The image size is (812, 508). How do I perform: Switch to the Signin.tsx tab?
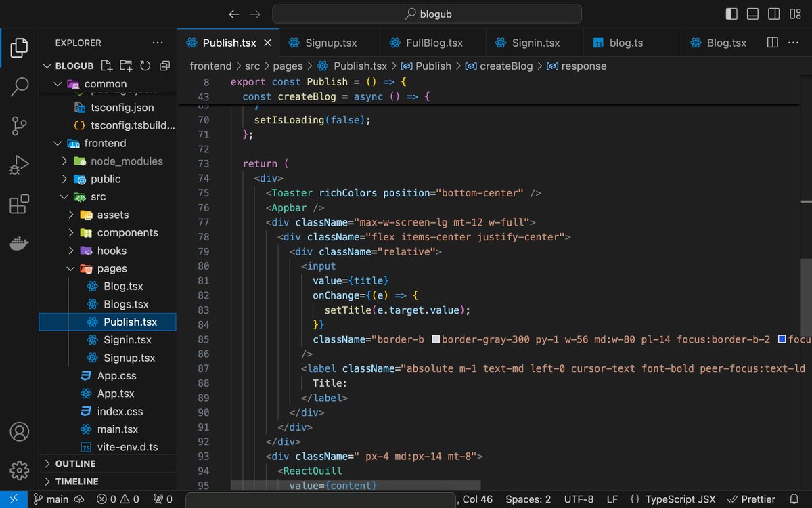[535, 43]
